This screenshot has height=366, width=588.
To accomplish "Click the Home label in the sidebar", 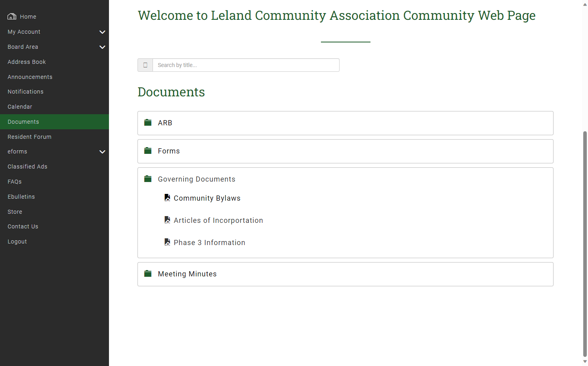I will (x=28, y=17).
